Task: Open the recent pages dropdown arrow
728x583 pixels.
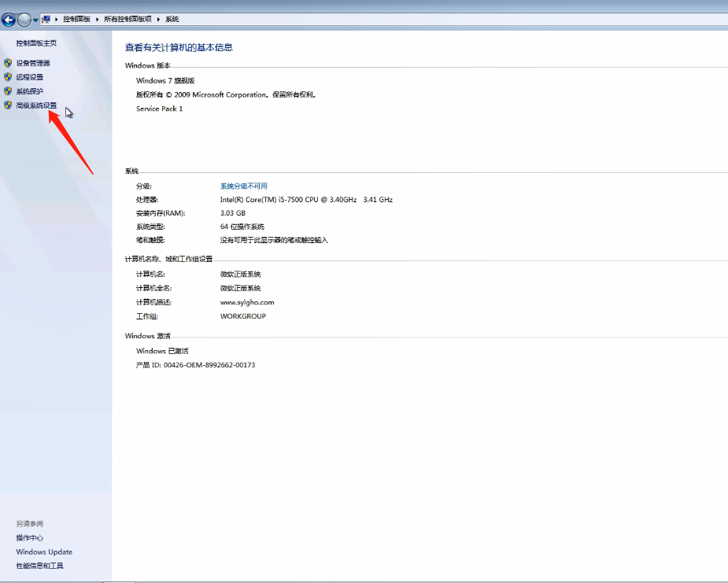Action: pos(35,20)
